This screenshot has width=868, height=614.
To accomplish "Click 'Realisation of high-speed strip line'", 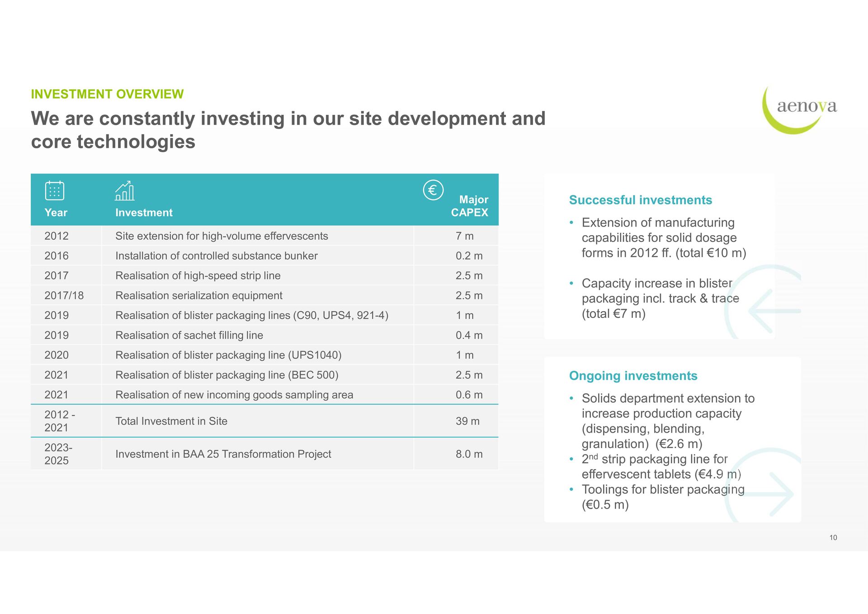I will [x=198, y=276].
